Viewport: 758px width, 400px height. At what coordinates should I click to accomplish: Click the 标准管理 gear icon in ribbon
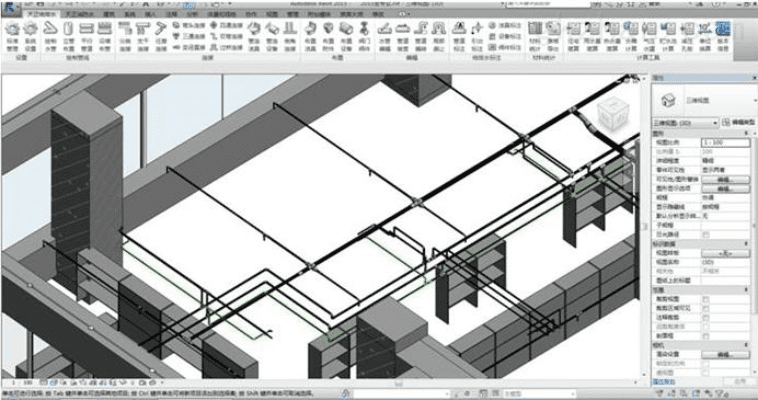coord(12,32)
